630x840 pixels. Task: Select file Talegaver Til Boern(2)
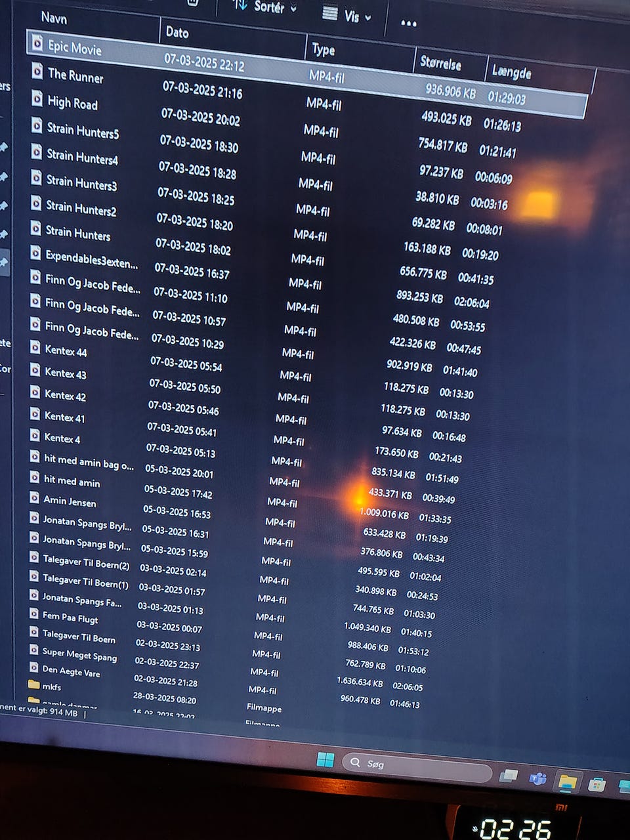pos(85,562)
